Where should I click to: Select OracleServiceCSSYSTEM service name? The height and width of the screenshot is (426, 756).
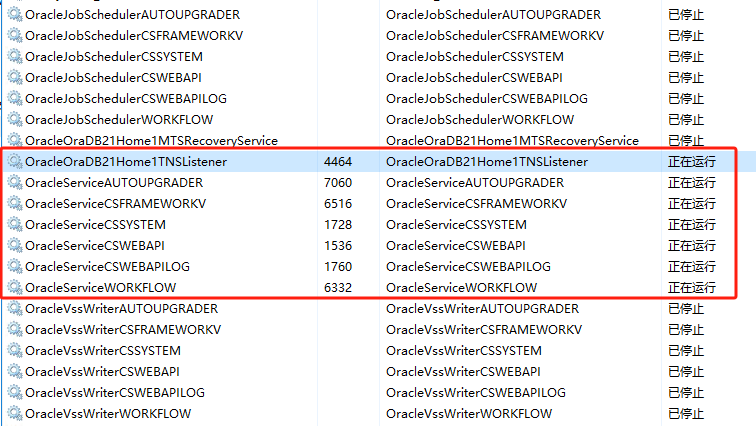pyautogui.click(x=95, y=225)
